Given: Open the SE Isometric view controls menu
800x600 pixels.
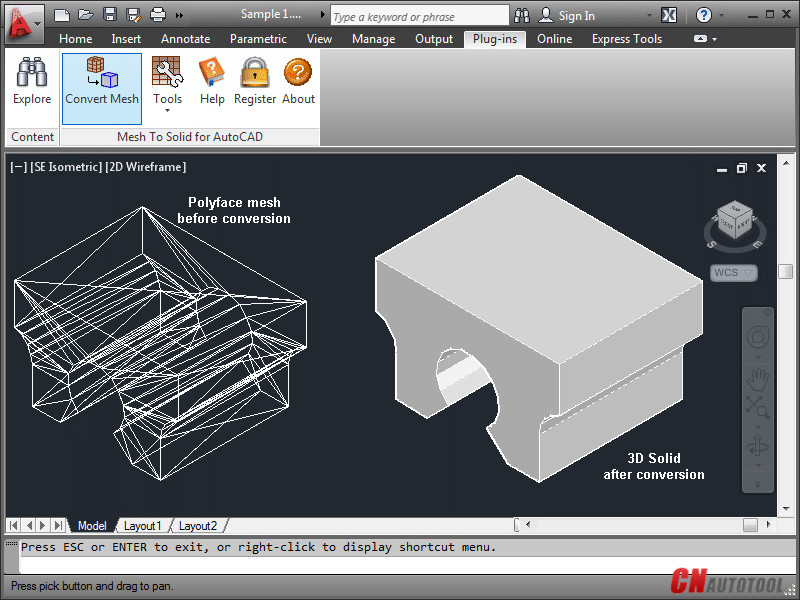Looking at the screenshot, I should [x=66, y=167].
